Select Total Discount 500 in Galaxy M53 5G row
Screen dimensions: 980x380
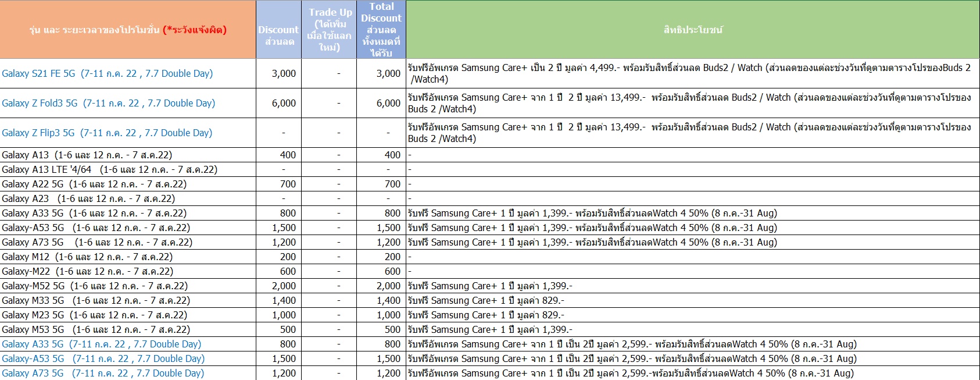(381, 329)
